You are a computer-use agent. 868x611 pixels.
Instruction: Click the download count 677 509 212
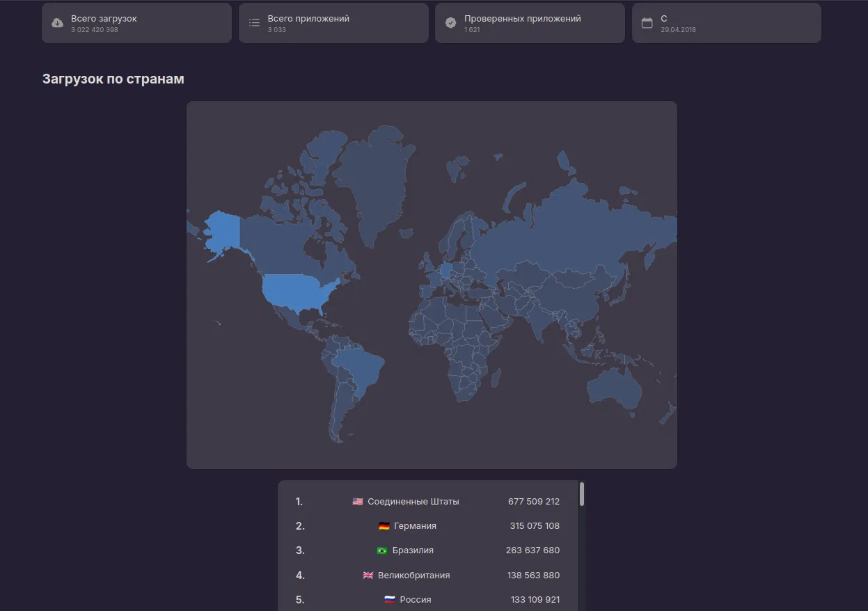[534, 501]
